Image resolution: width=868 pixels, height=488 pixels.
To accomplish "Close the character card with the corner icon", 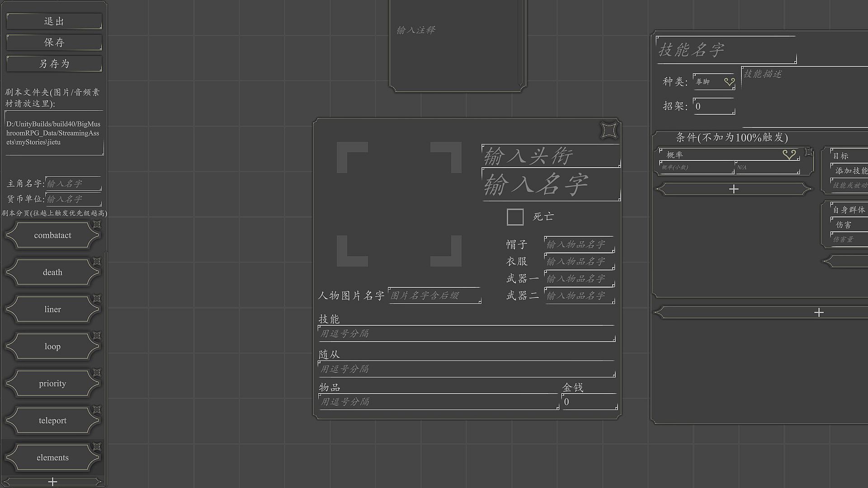I will [609, 131].
